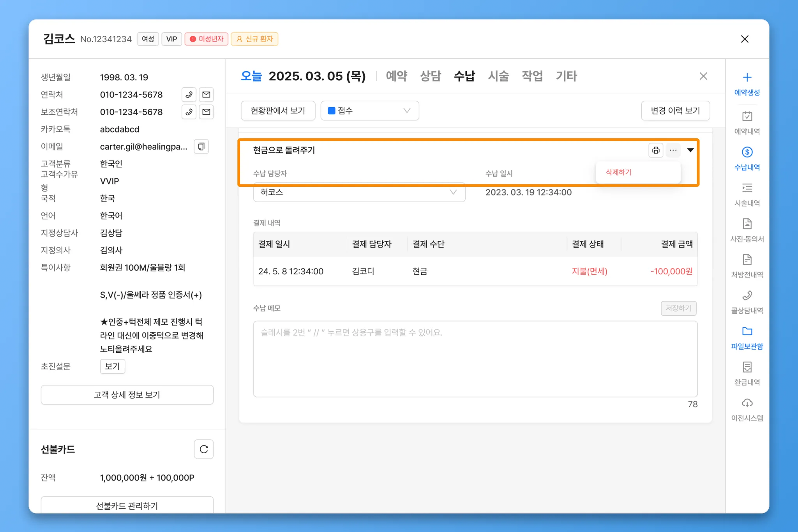This screenshot has height=532, width=798.
Task: Click the print icon for 현금으로 돌려주기
Action: pos(656,150)
